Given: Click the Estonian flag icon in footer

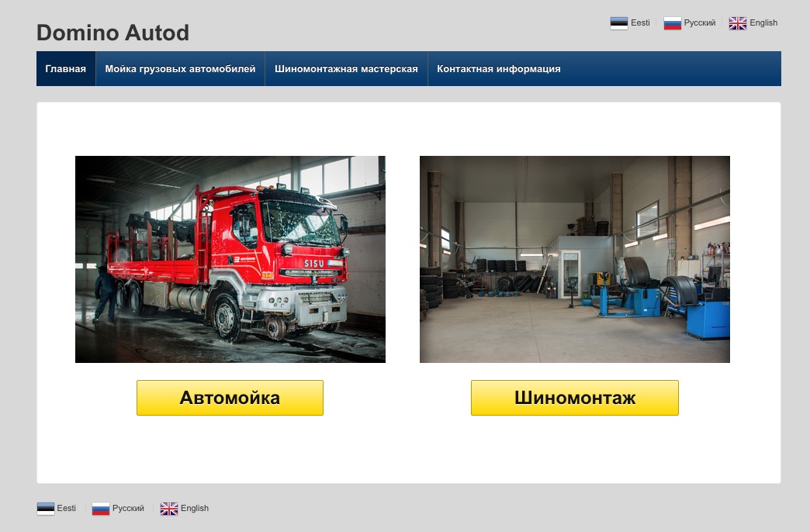Looking at the screenshot, I should (46, 509).
